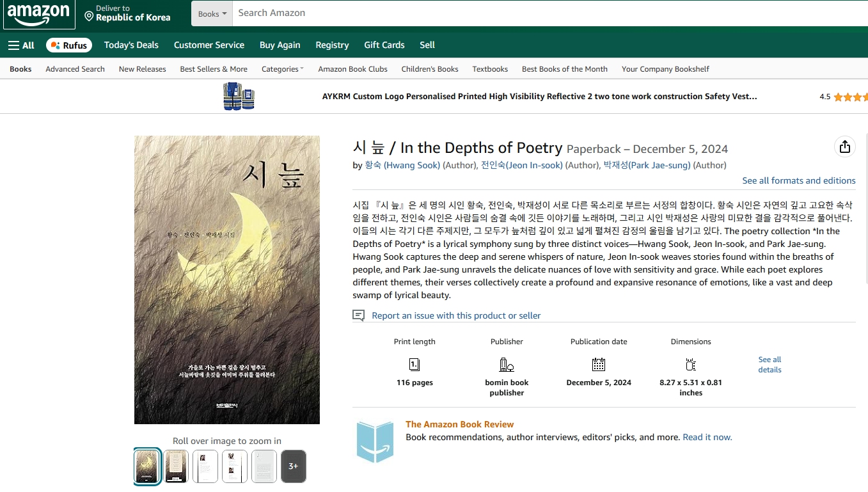The width and height of the screenshot is (868, 492).
Task: Open Gift Cards
Action: 384,45
